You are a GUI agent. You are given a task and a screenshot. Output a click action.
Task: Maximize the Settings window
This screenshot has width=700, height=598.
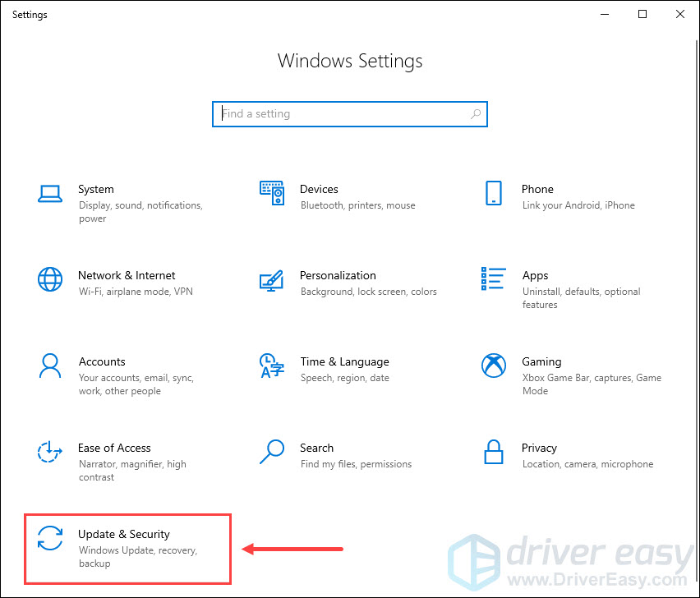pos(642,14)
